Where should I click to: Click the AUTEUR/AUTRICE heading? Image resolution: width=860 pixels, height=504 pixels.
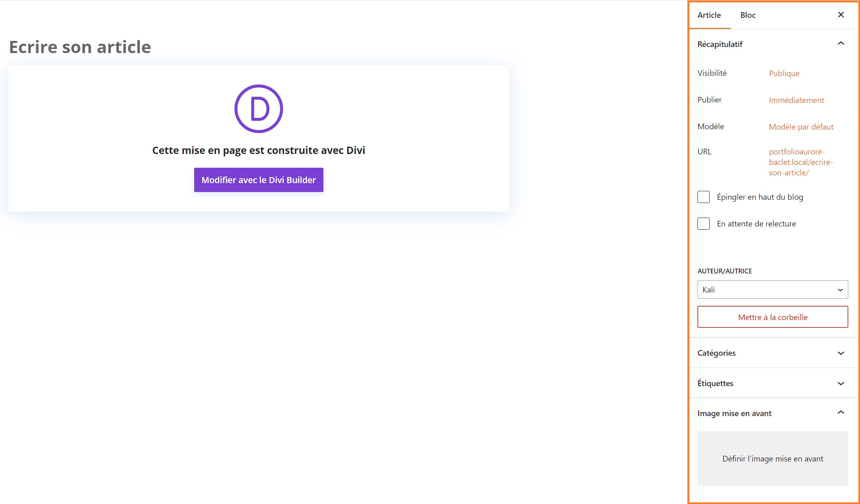[x=725, y=271]
